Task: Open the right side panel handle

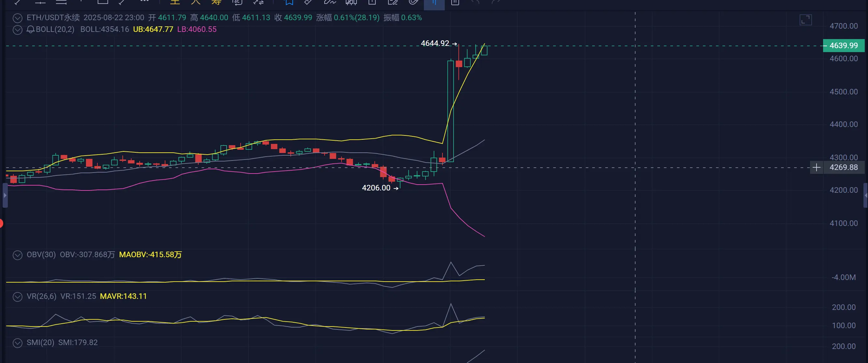Action: pos(865,195)
